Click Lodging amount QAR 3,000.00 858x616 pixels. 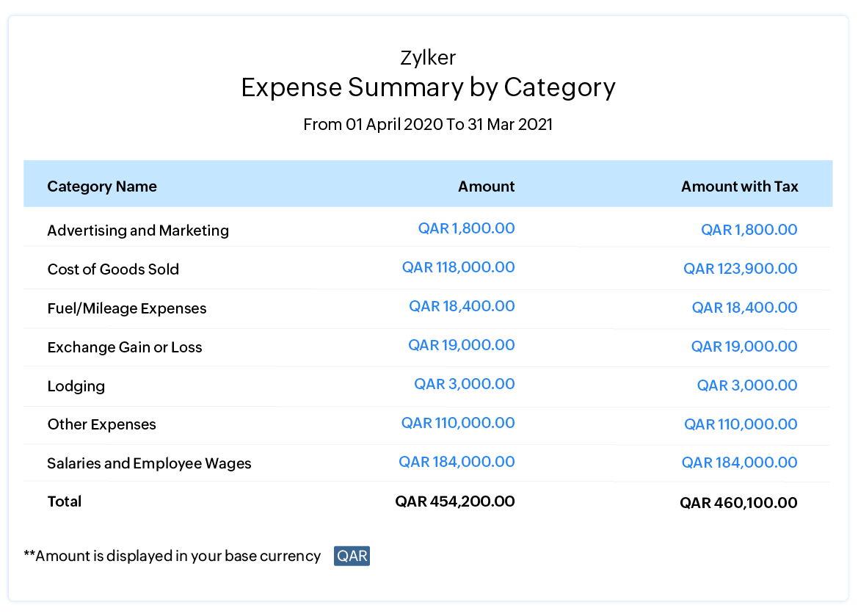point(464,384)
